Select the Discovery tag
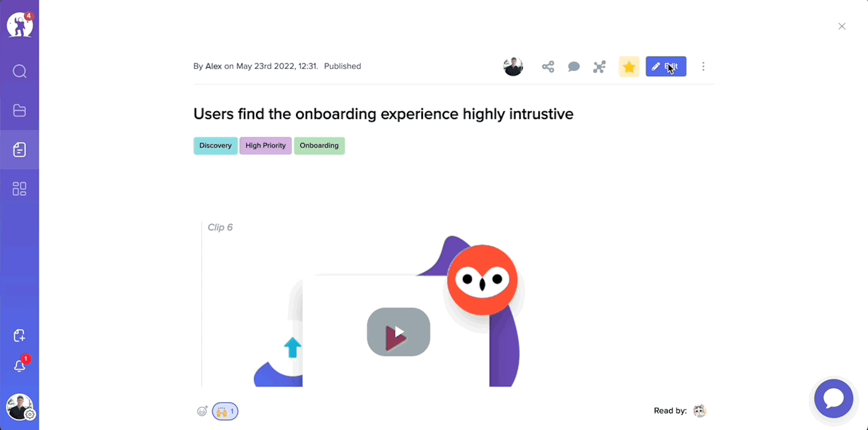Image resolution: width=868 pixels, height=430 pixels. click(216, 146)
